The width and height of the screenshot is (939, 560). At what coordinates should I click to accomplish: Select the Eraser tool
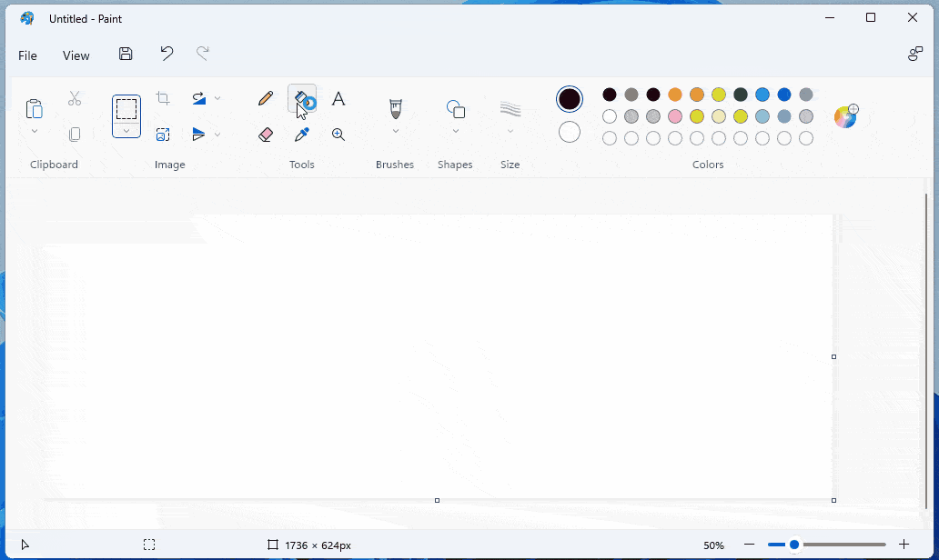(265, 134)
